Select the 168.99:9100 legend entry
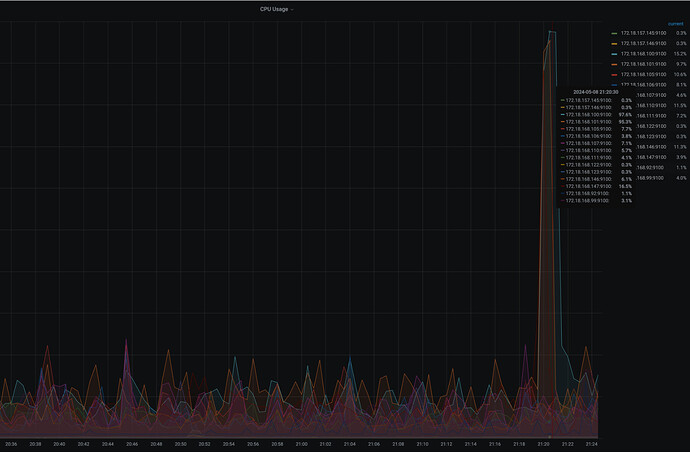The image size is (690, 452). [651, 178]
